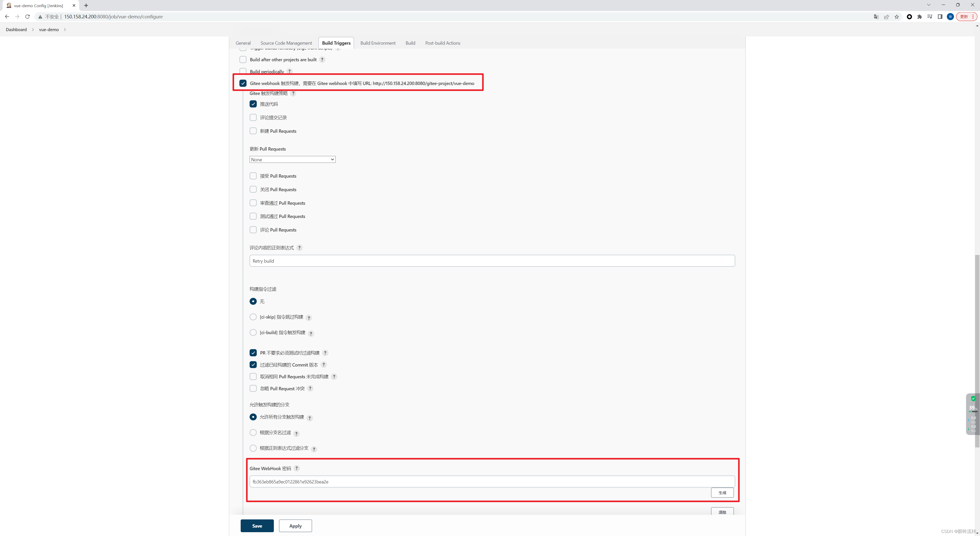Uncheck PR 不要求必须测试时过滤构建
Screen dimensions: 980x536
(x=253, y=353)
